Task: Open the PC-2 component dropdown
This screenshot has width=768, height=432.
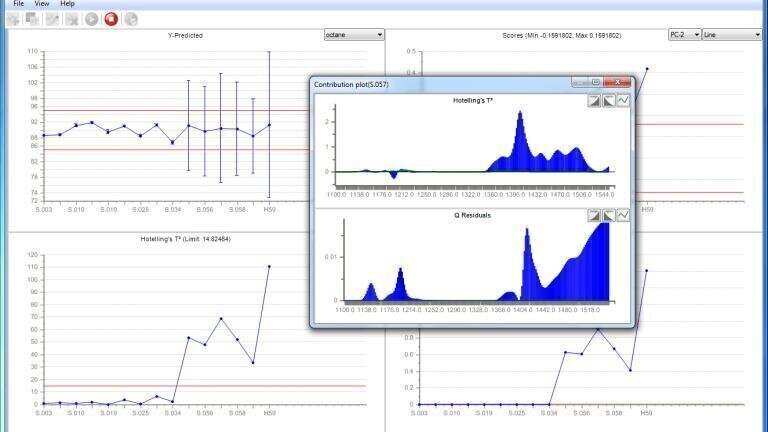Action: 684,35
